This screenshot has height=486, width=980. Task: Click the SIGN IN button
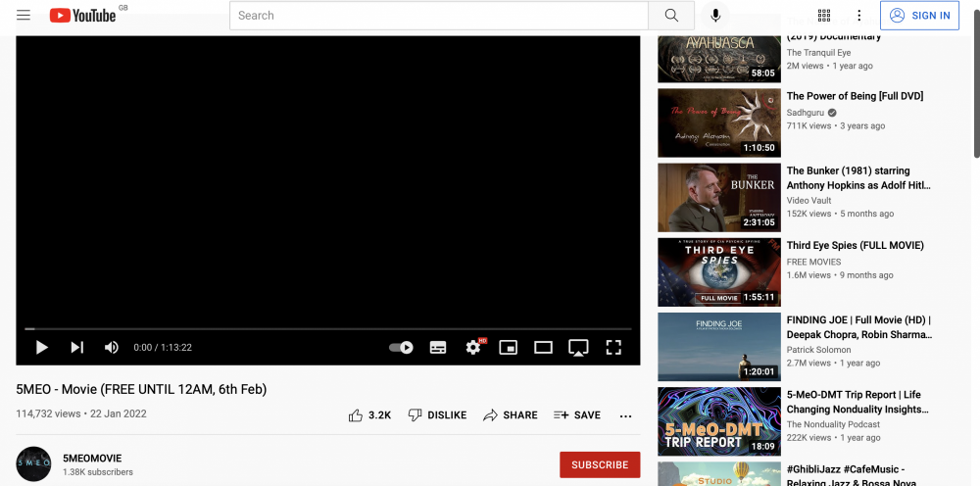(x=919, y=16)
